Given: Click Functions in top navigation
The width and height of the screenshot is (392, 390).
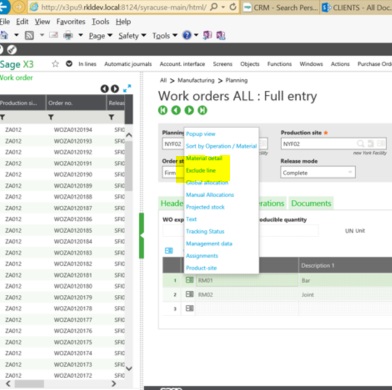Looking at the screenshot, I should (279, 64).
